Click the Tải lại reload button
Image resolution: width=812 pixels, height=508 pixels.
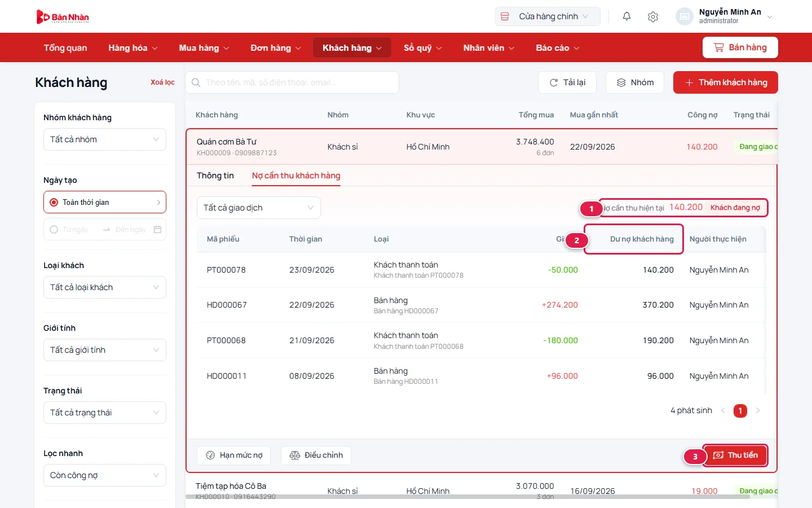[567, 82]
